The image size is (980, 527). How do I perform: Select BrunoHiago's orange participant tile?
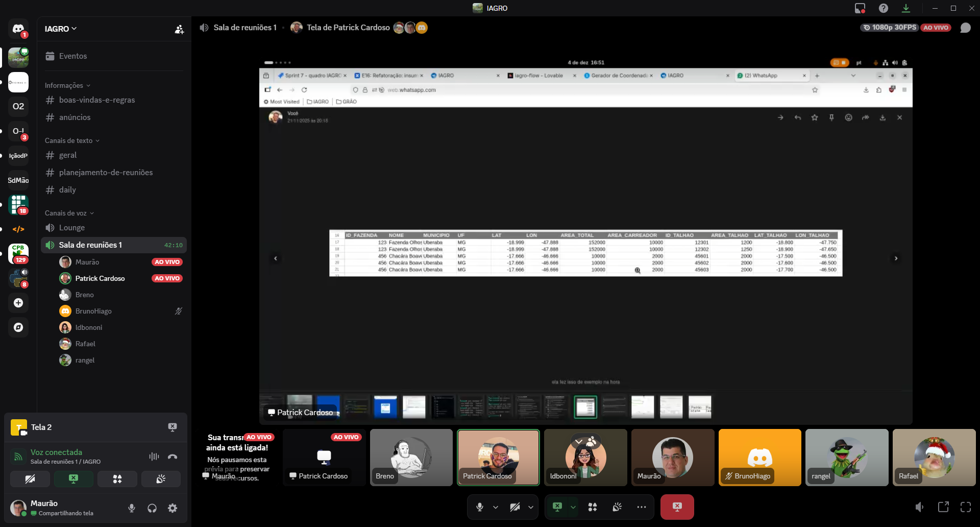759,457
